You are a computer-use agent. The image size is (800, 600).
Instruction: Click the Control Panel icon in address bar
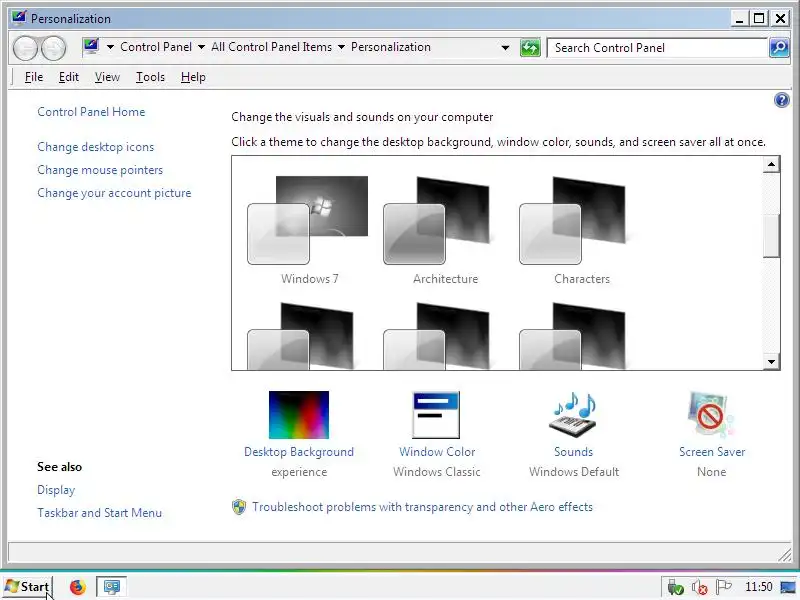(91, 47)
